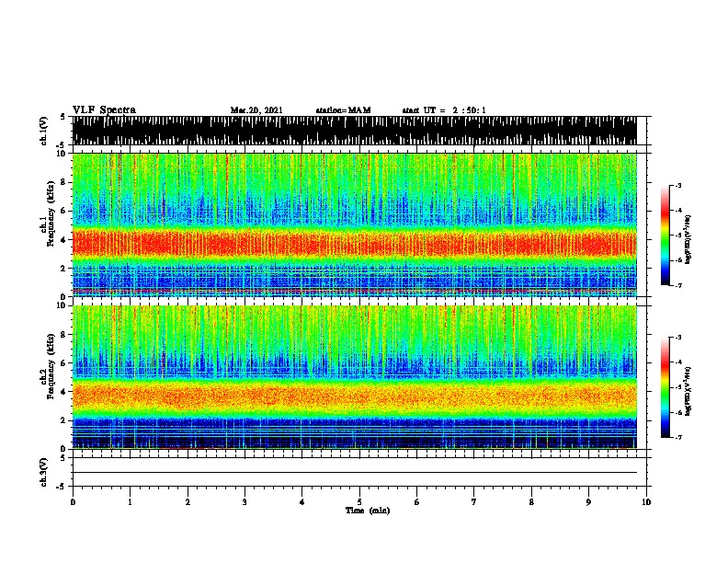Select the ch.1 "Frequency (kHz)" axis label

pyautogui.click(x=51, y=213)
